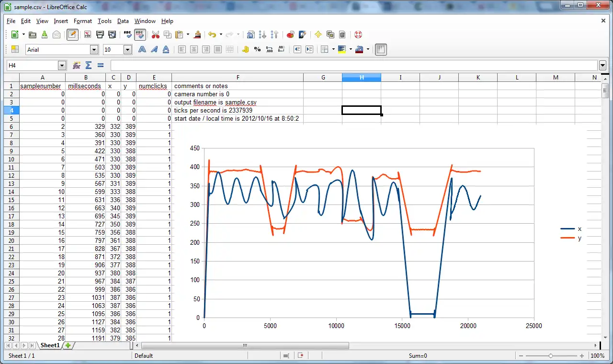613x364 pixels.
Task: Open the Name Box dropdown
Action: (x=62, y=65)
